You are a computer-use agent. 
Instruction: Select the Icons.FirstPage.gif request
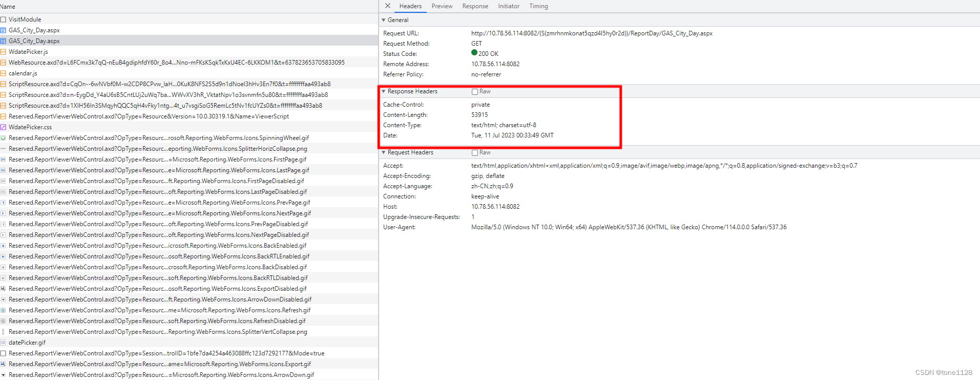pyautogui.click(x=189, y=159)
